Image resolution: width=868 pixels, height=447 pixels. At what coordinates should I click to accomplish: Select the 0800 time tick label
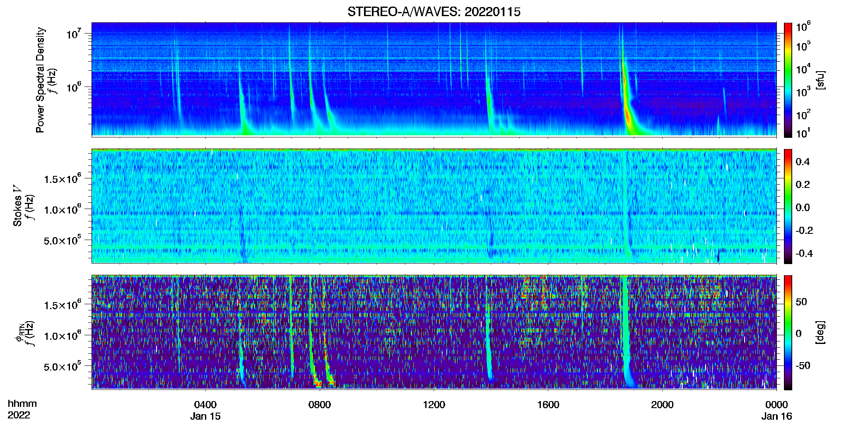point(320,404)
